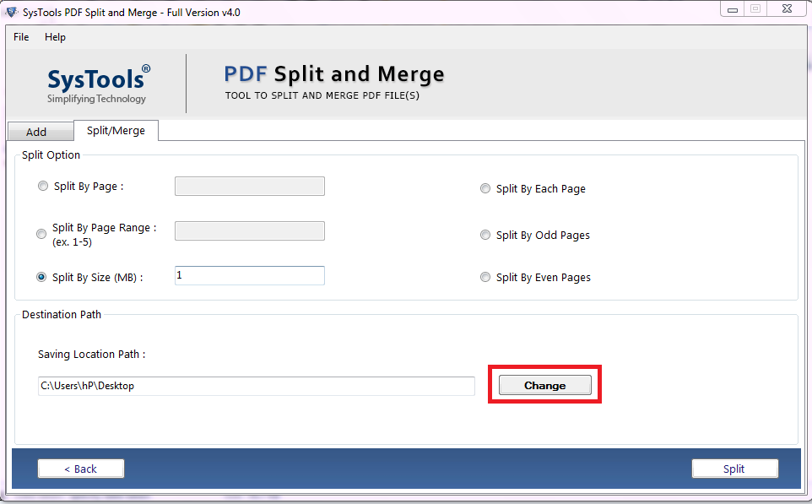
Task: Select Split By Even Pages
Action: (485, 277)
